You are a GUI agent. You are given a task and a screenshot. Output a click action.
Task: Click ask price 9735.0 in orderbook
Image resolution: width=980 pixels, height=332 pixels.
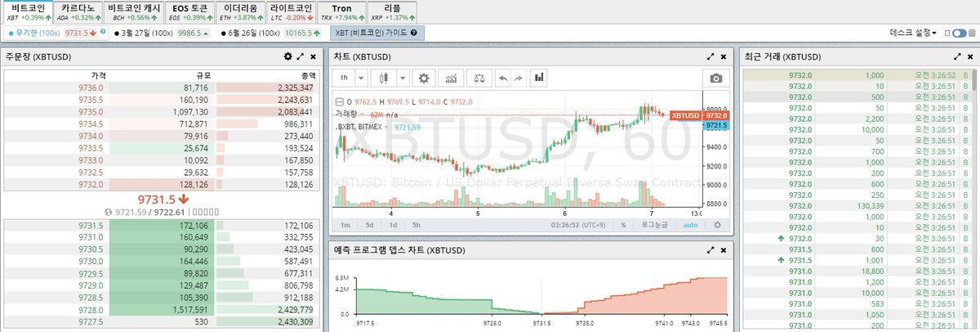click(x=91, y=111)
